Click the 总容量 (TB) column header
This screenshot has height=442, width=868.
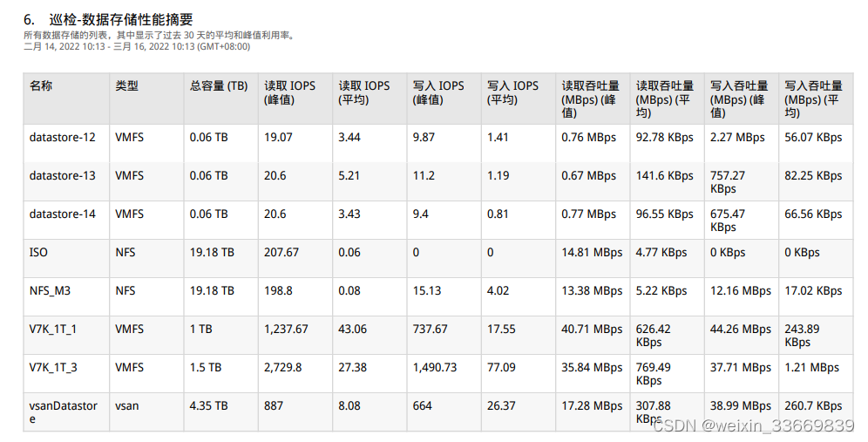[x=219, y=86]
